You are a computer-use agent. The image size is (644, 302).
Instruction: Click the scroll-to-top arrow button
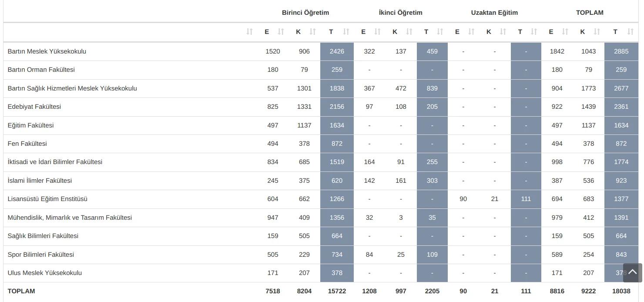632,272
